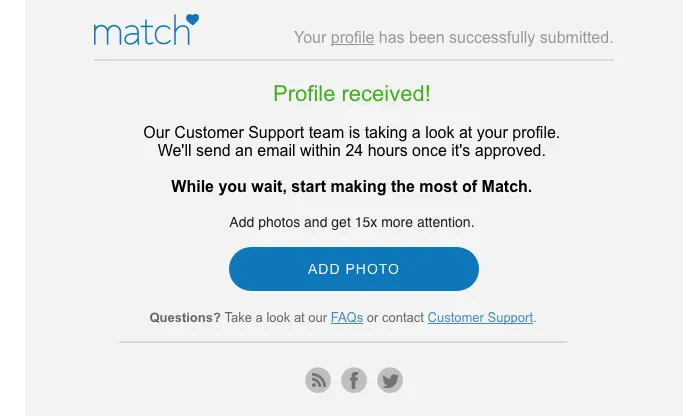Click the 'has been successfully submitted' header text

coord(496,38)
